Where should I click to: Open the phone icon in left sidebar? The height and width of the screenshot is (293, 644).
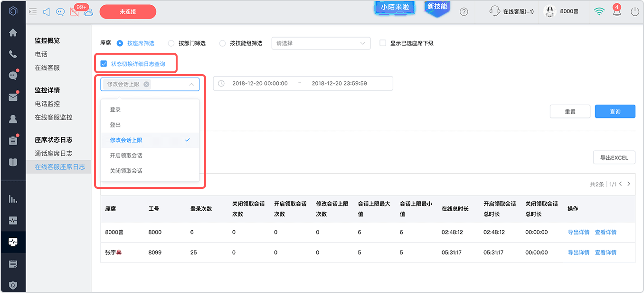[x=13, y=54]
